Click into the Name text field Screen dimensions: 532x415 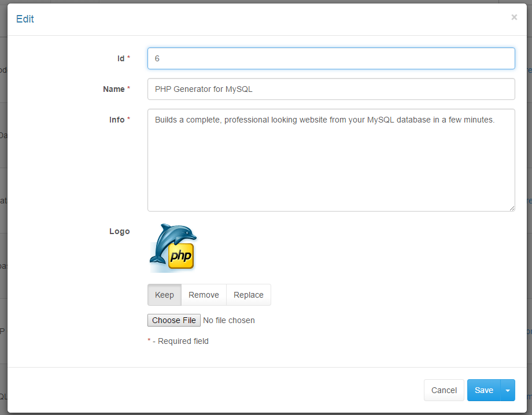331,89
